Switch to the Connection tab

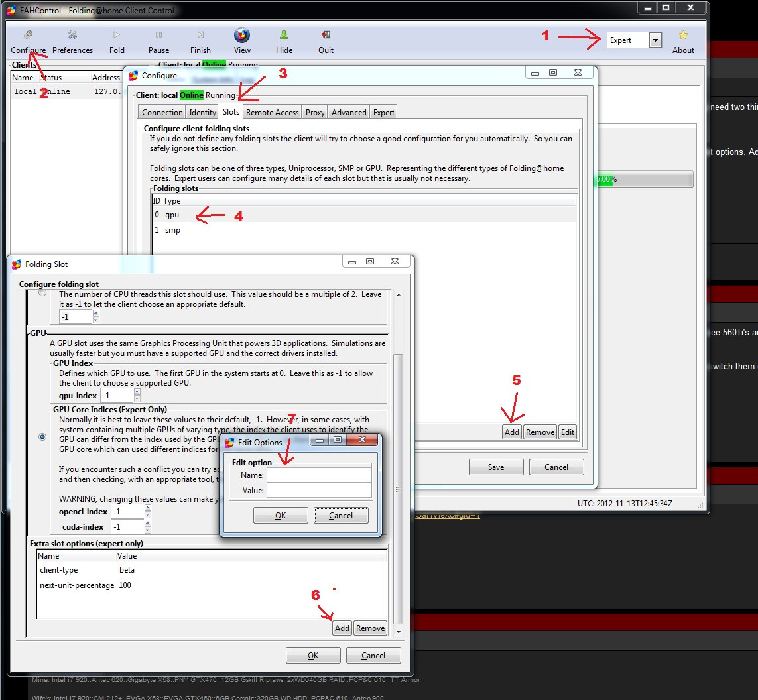pyautogui.click(x=162, y=112)
